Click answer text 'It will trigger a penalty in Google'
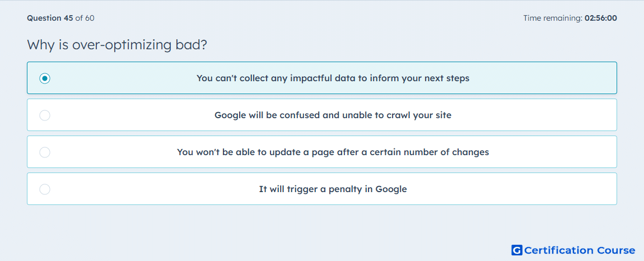Screen dimensions: 644x261 pos(333,189)
